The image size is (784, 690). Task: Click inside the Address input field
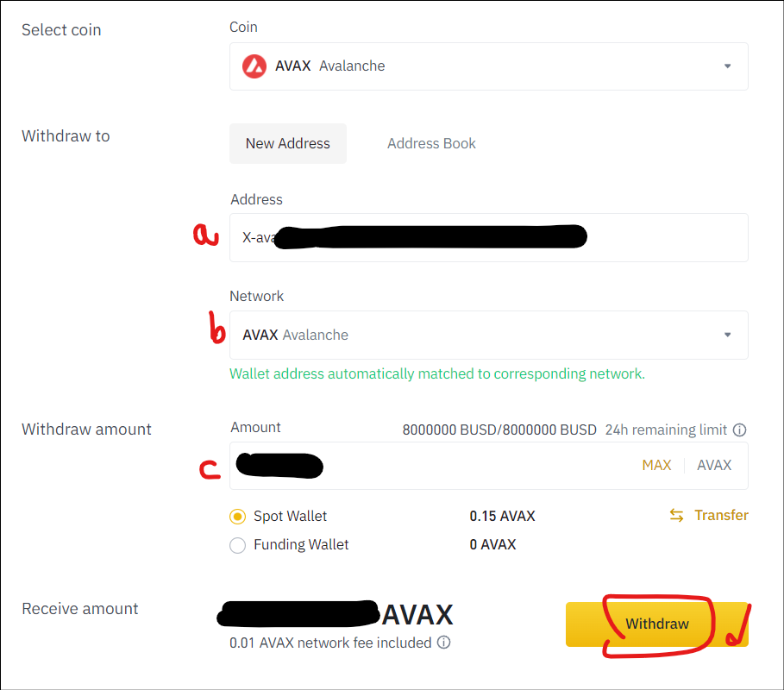point(488,237)
